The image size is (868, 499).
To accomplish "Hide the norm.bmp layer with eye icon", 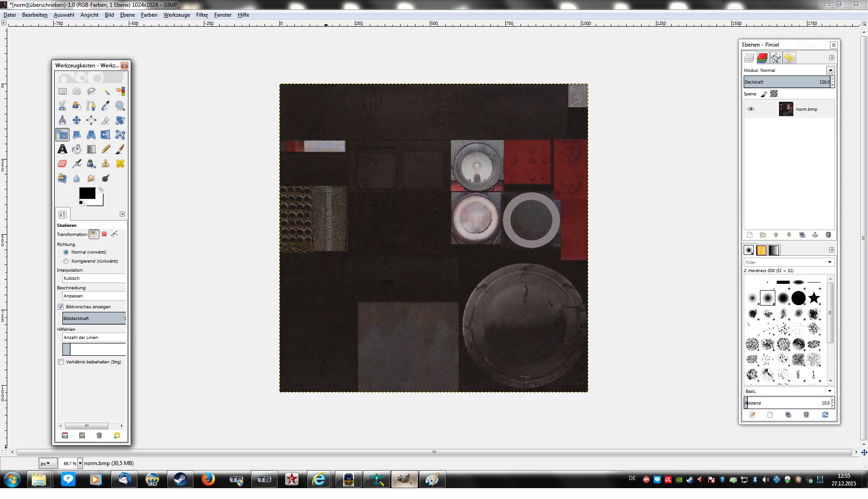I will pyautogui.click(x=751, y=109).
